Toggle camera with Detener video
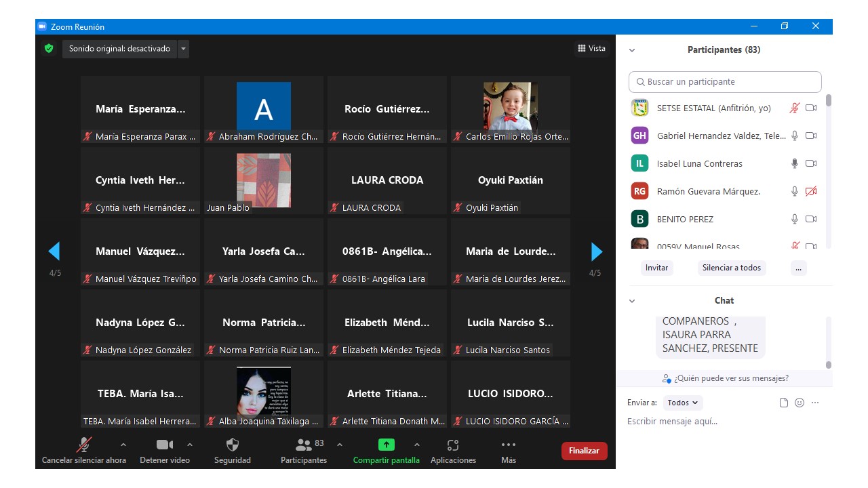The image size is (868, 488). (164, 445)
